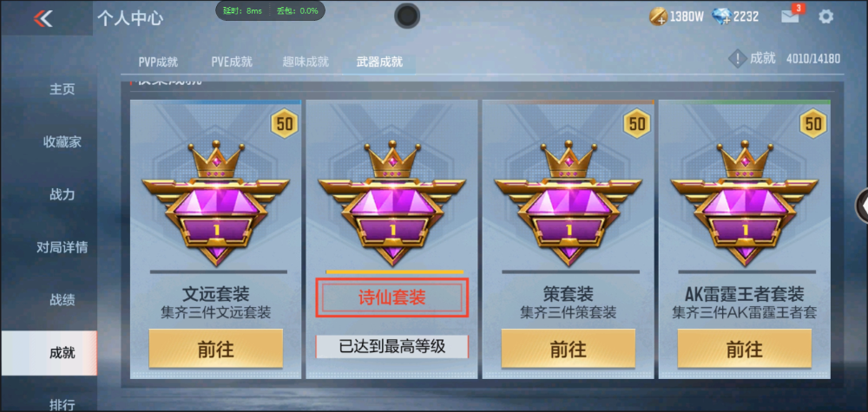Tap the 50-point badge on AK雷霆王者套装 card
Image resolution: width=868 pixels, height=412 pixels.
click(813, 123)
